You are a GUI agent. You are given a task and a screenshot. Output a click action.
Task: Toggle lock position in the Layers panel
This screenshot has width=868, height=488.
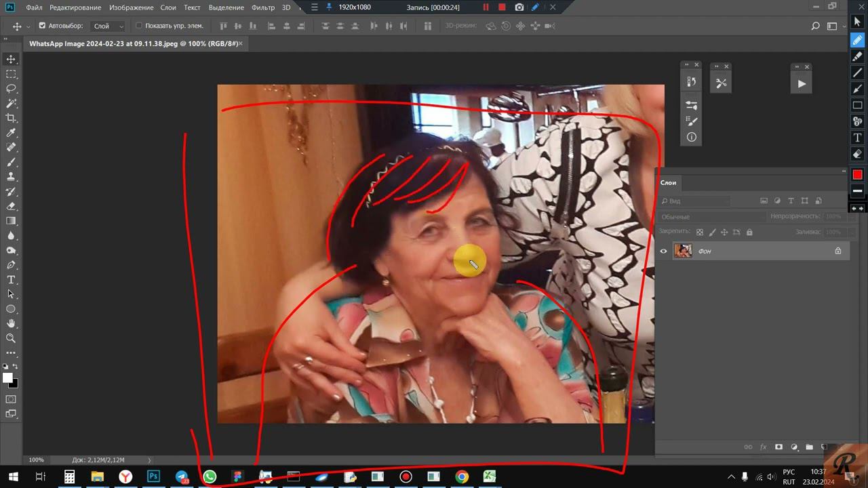pos(724,232)
